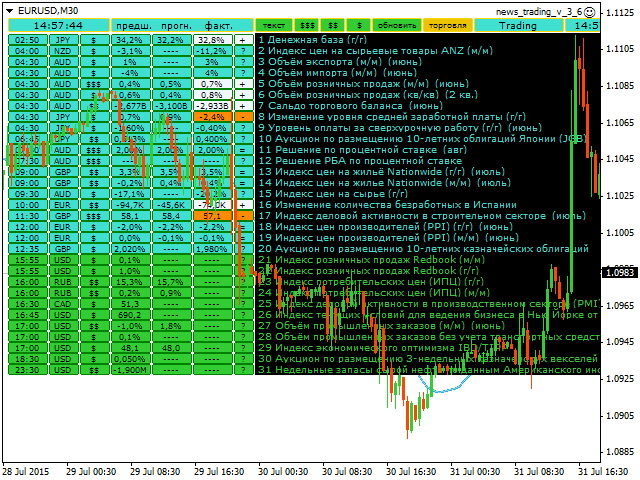
Task: Select the '15,7%' RUB forecast value
Action: click(x=171, y=282)
